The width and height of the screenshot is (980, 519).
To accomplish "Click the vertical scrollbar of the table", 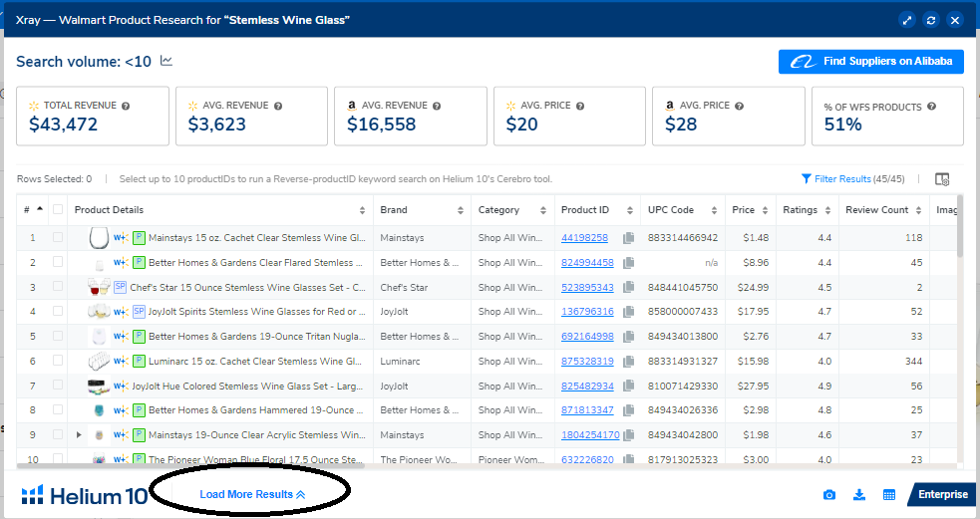I will tap(960, 226).
